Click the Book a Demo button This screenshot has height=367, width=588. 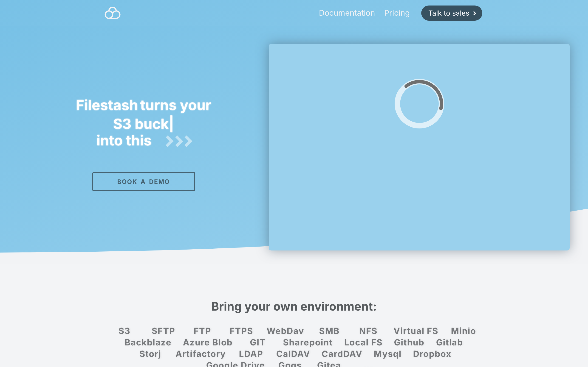pyautogui.click(x=144, y=182)
